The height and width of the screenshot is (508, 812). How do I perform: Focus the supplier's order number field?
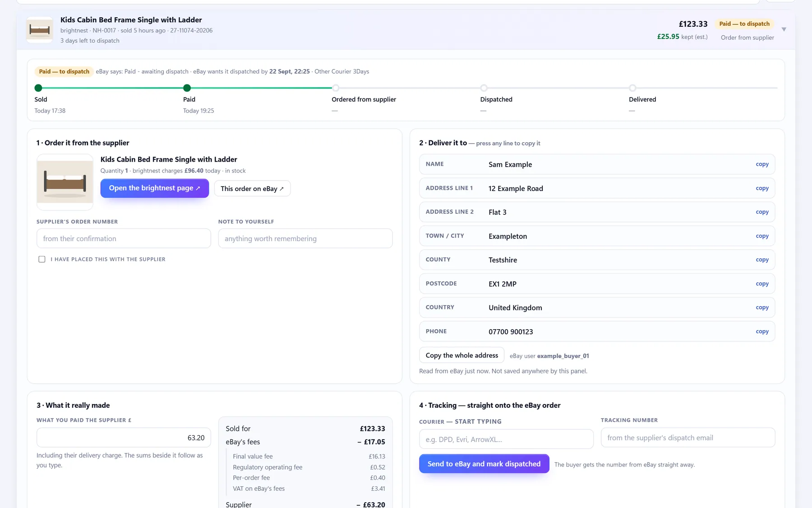pos(124,238)
